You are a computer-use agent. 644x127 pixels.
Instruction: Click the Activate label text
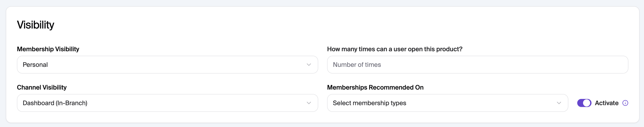point(606,103)
